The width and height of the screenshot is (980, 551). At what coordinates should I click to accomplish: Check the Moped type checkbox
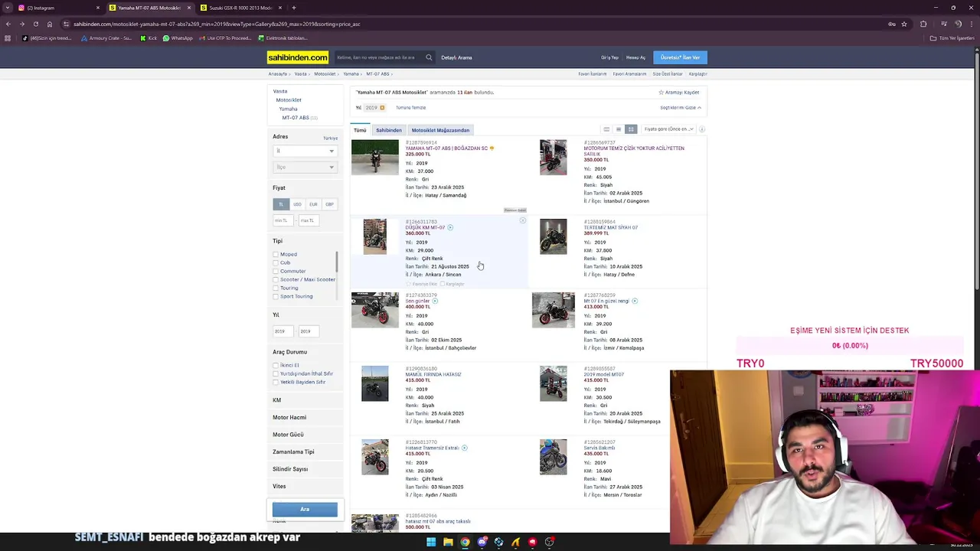[x=276, y=255]
